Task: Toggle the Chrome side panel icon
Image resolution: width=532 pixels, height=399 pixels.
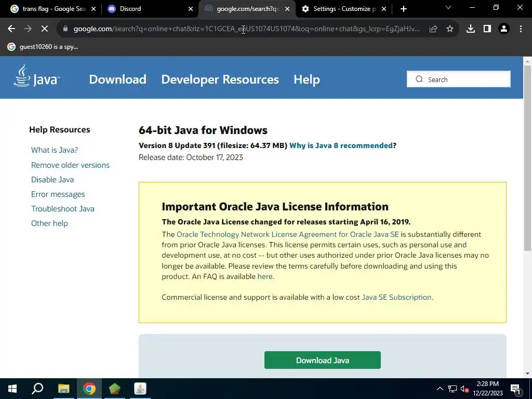Action: (x=487, y=29)
